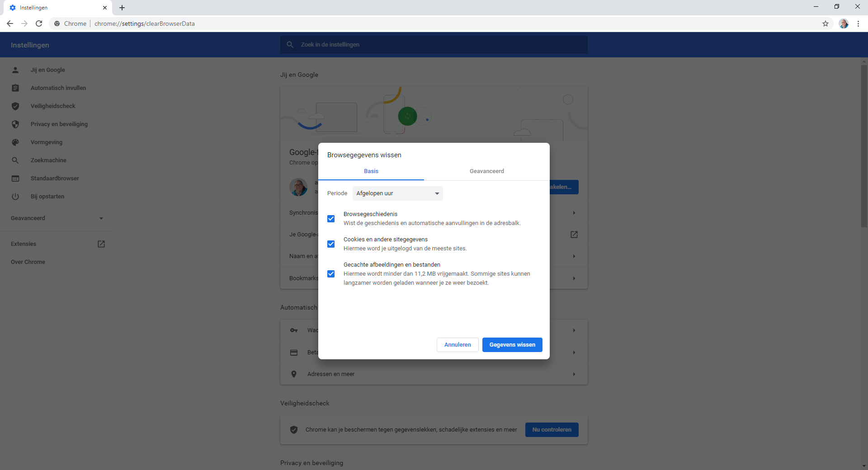Expand Geavanceerd in the sidebar

tap(101, 218)
